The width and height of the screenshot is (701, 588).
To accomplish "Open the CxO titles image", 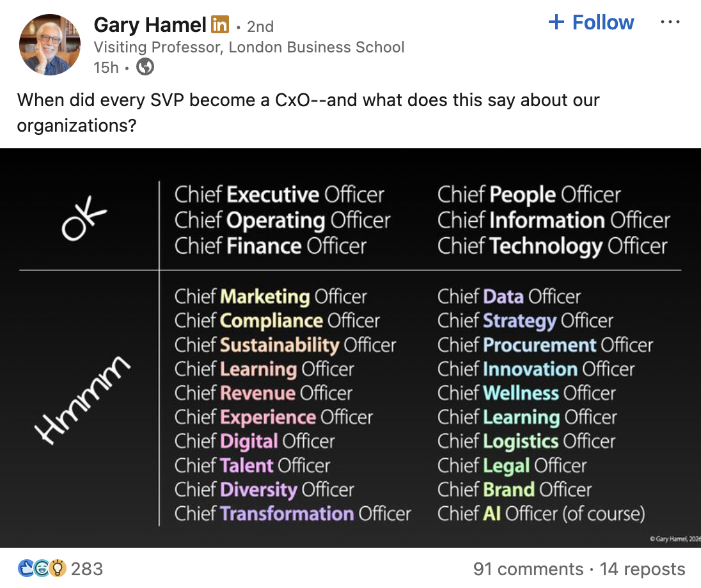I will 350,348.
